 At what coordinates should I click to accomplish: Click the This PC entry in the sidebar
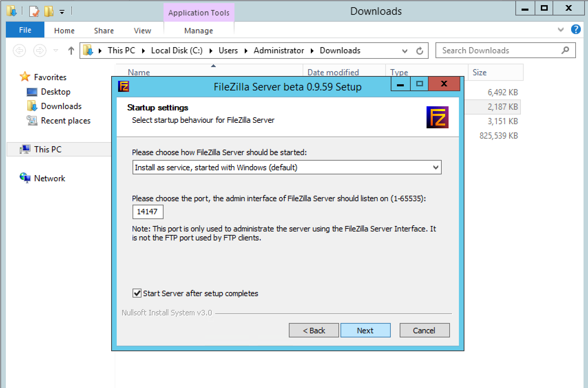click(48, 149)
